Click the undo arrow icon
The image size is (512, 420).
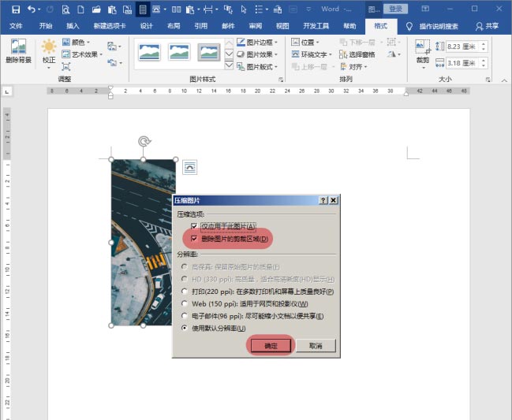click(31, 9)
